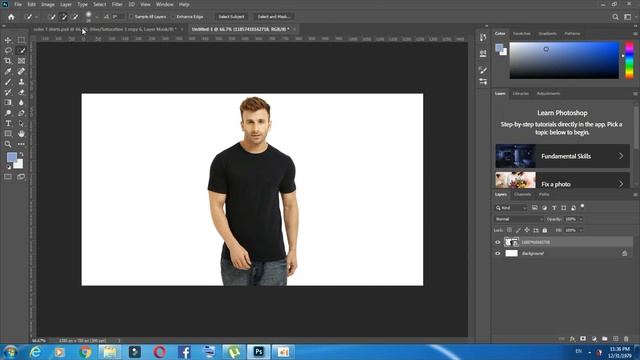Add a layer mask to the layer
This screenshot has width=640, height=360.
(x=583, y=339)
